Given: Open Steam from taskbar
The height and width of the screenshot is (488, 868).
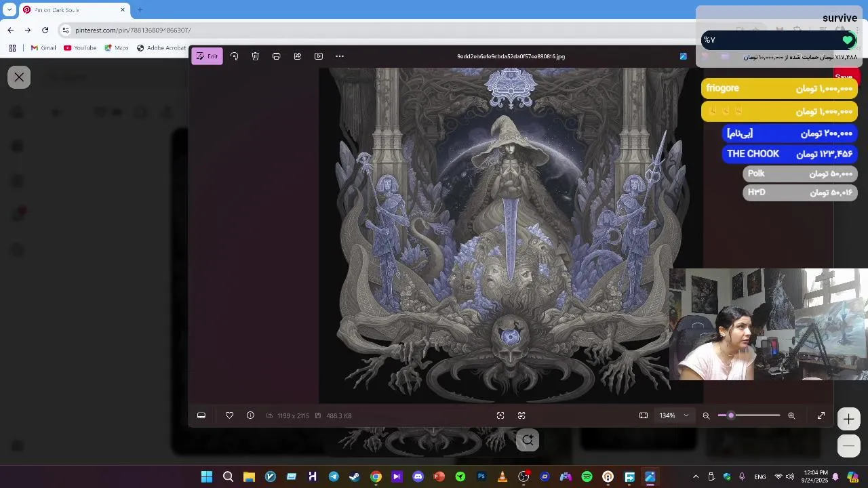Looking at the screenshot, I should 354,477.
